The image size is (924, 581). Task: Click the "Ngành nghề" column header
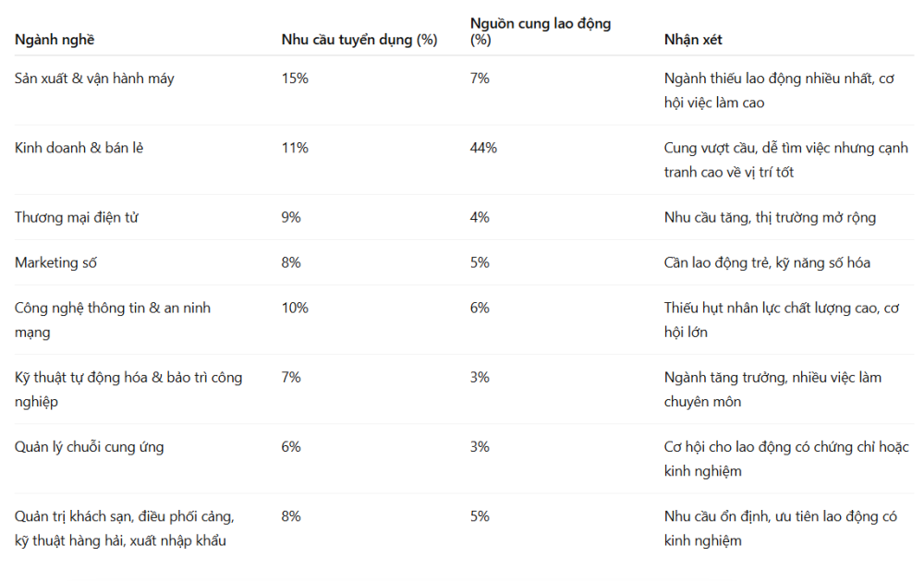click(x=55, y=40)
